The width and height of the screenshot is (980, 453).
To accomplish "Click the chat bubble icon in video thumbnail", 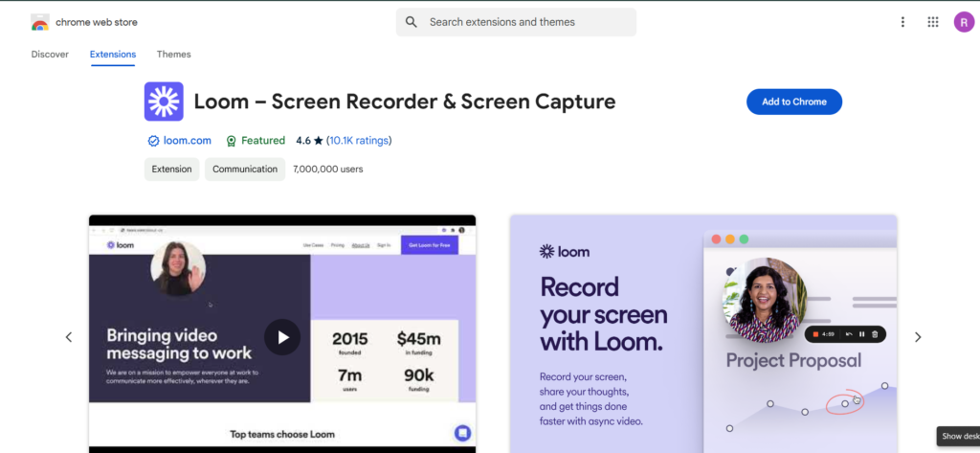I will [462, 433].
